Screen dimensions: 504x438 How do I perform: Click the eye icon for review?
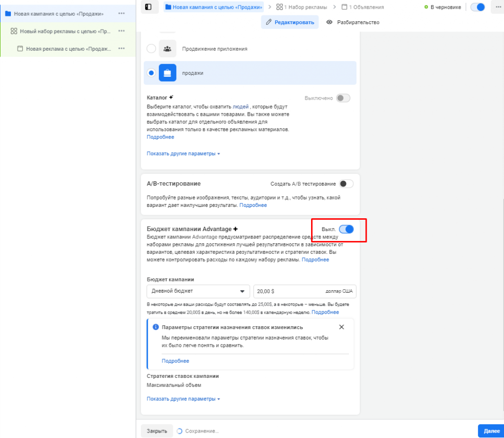(329, 22)
